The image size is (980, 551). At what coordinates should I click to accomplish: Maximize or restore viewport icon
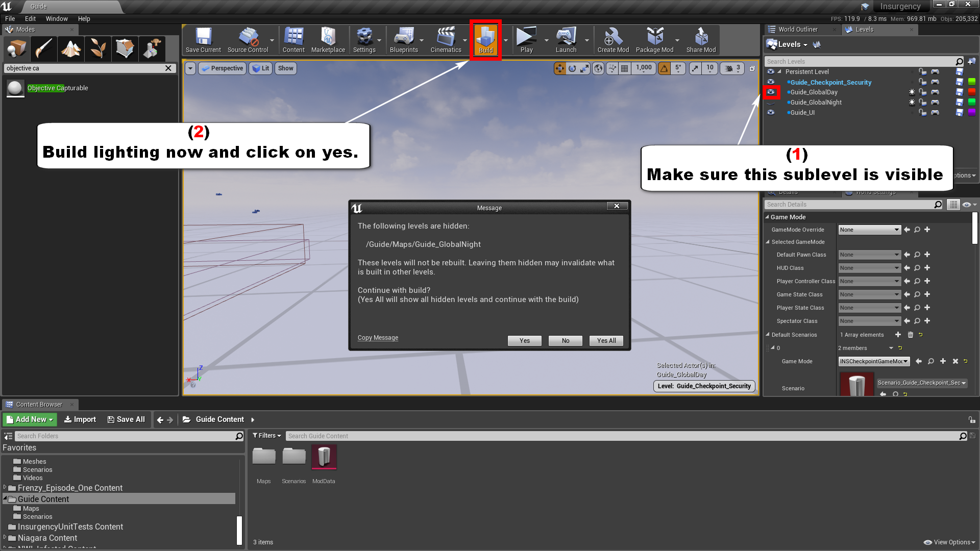(752, 68)
